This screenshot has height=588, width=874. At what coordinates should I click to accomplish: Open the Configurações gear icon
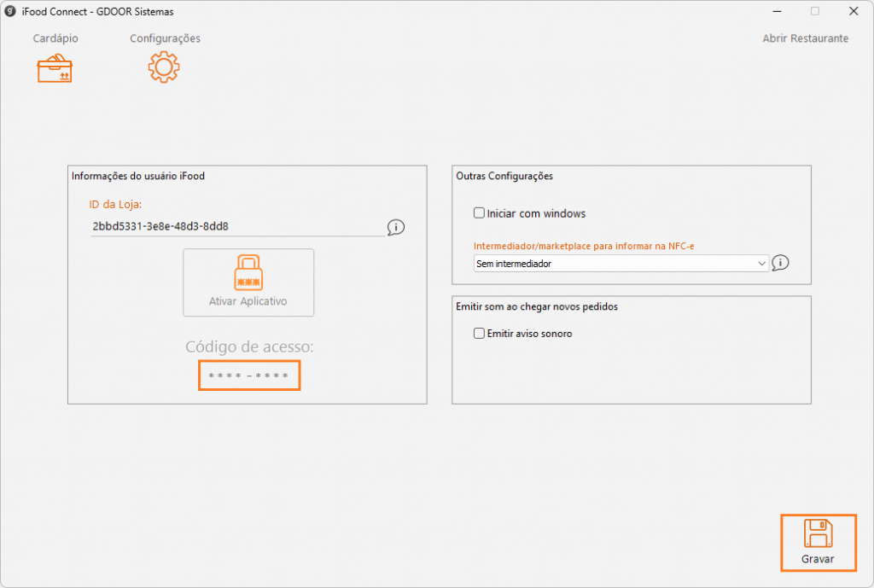coord(164,67)
